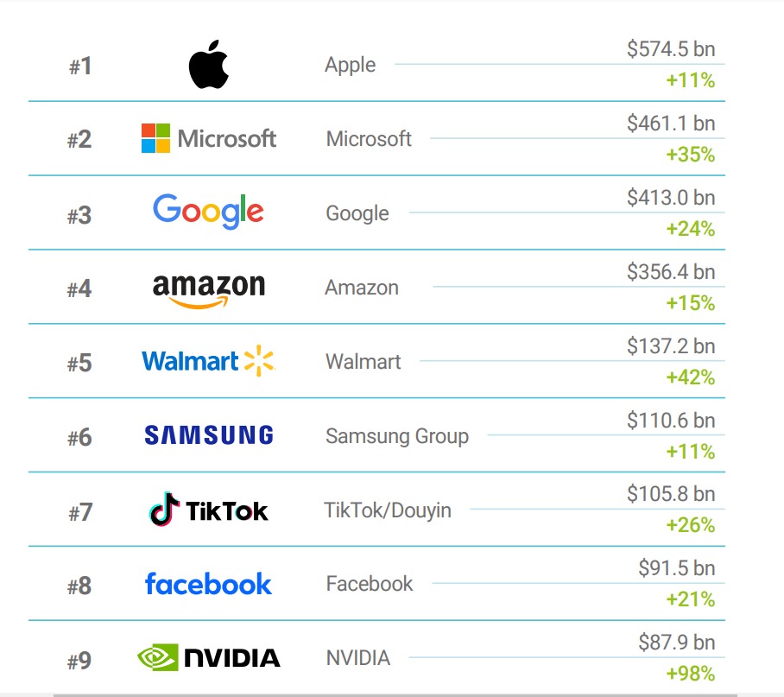Click Walmart's +42% growth figure

(x=690, y=377)
